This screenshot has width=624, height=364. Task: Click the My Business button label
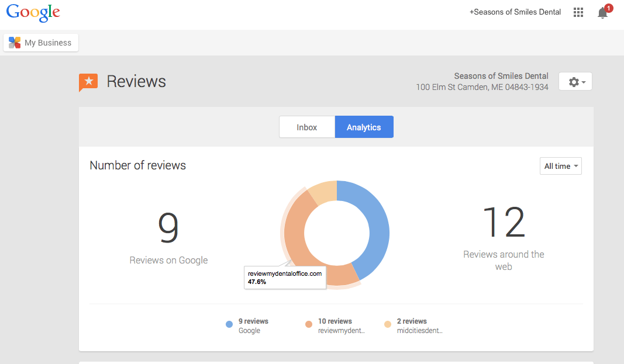pos(48,43)
